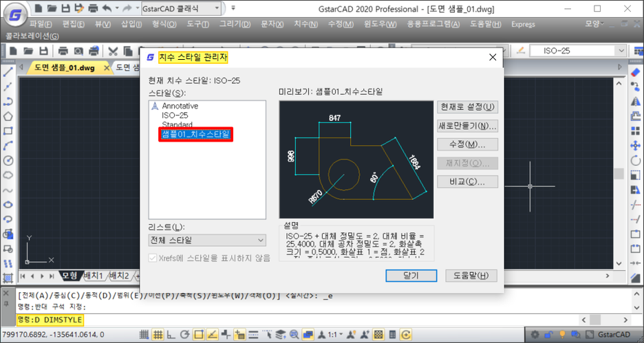Click the 도움말(H) button in dialog
Image resolution: width=644 pixels, height=343 pixels.
click(x=471, y=276)
